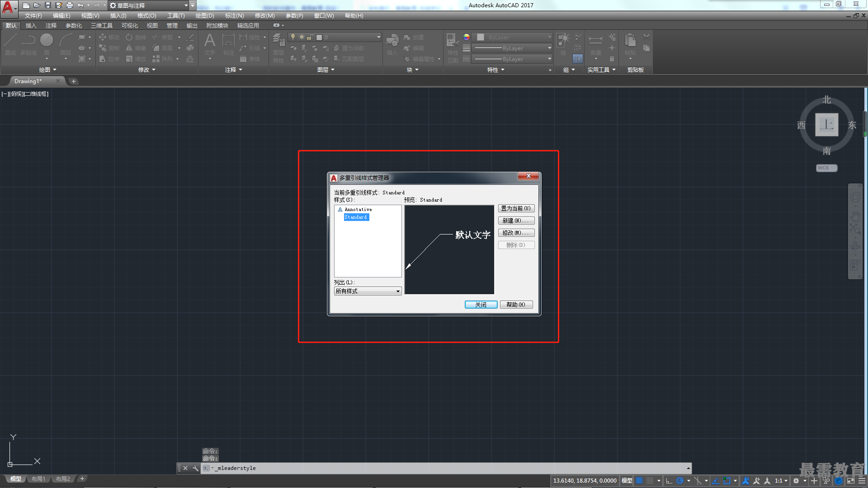
Task: Open the 文件(F) menu
Action: [x=33, y=16]
